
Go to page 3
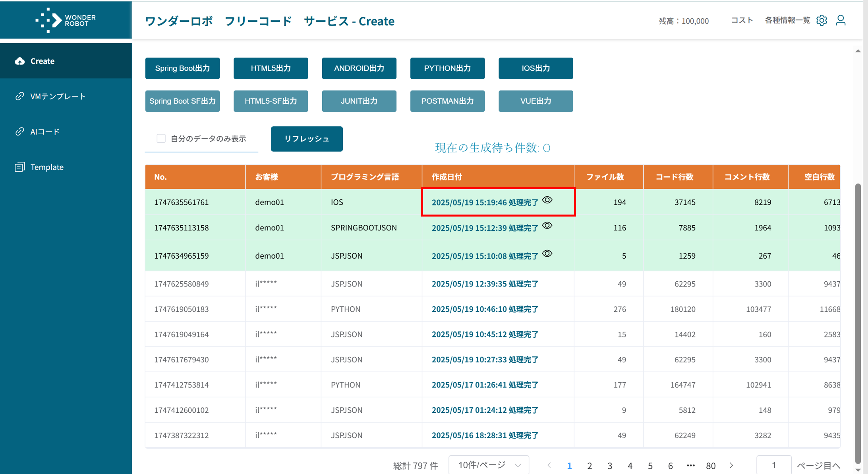[x=610, y=466]
